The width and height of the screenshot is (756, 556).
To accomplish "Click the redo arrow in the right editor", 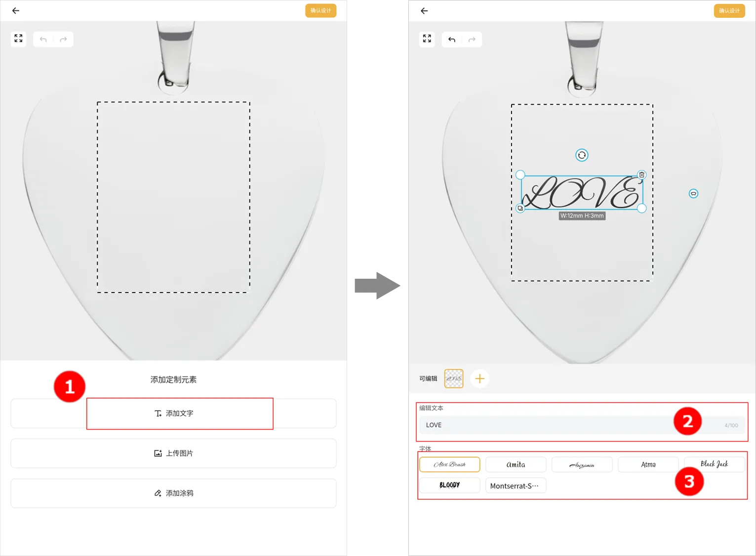I will [472, 40].
